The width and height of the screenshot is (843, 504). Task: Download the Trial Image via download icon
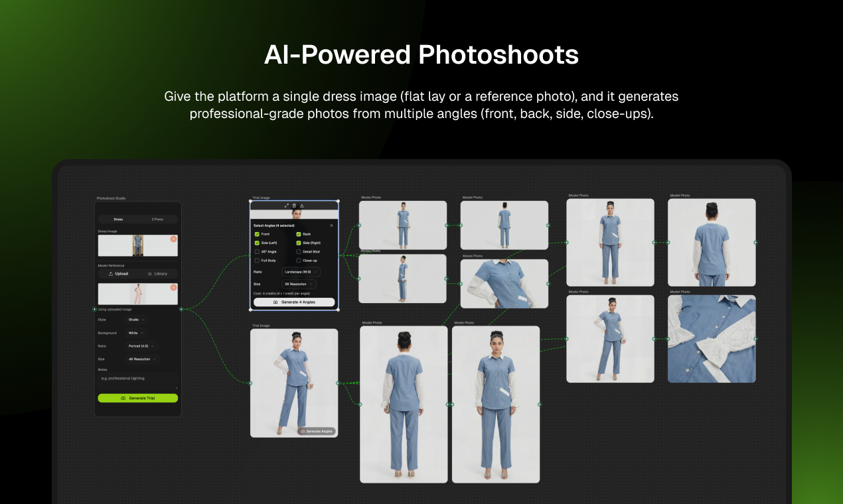[301, 206]
